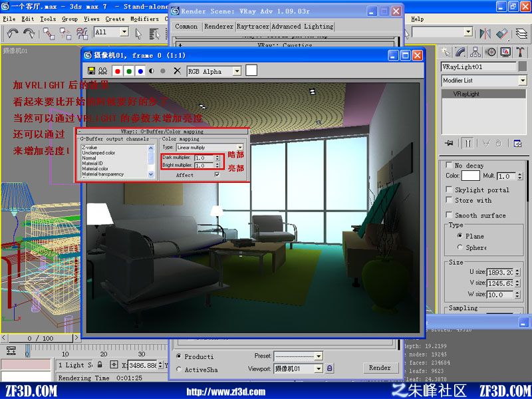Click the Redo arrow in main toolbar
The image size is (532, 399).
29,33
